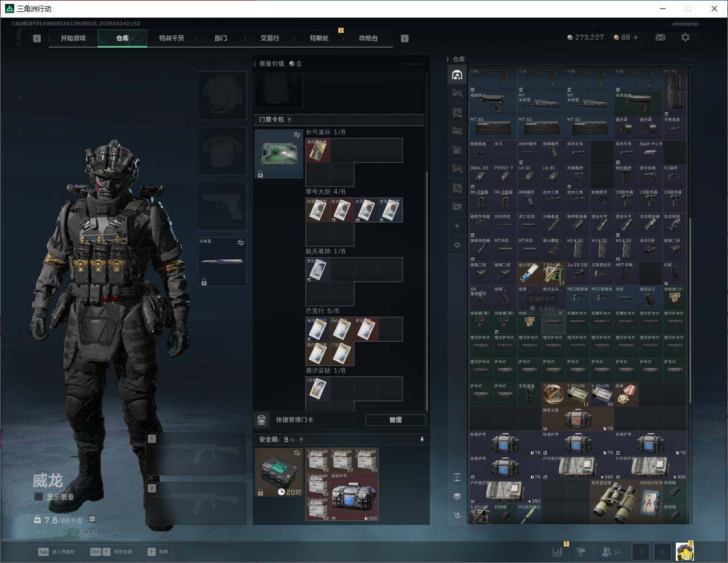
Task: Pin the 安全箱 panel
Action: pos(421,440)
